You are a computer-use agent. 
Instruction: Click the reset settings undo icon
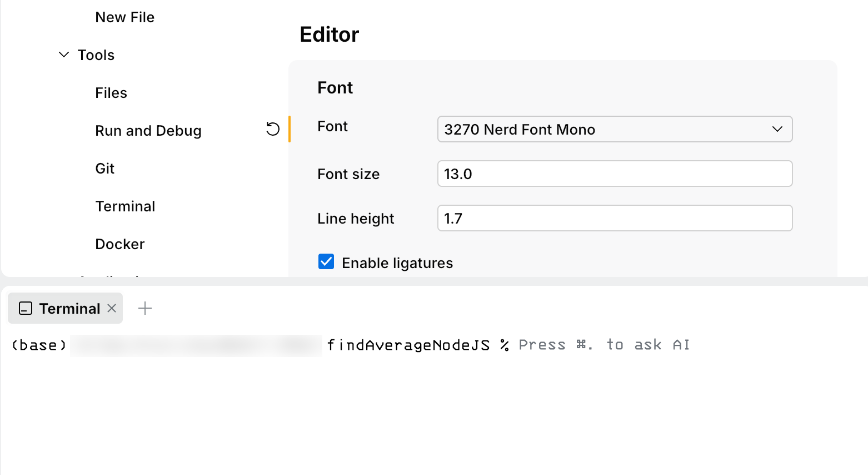click(x=272, y=129)
